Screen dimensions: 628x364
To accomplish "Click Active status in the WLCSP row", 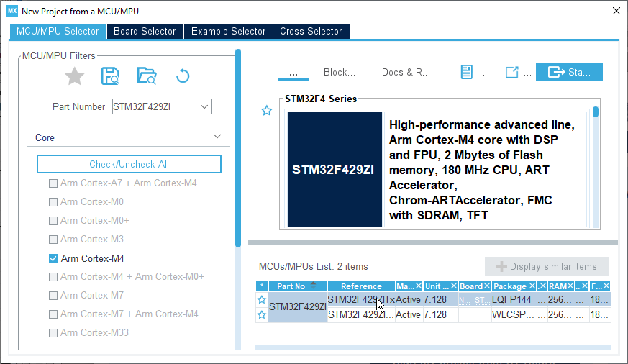I will coord(408,315).
